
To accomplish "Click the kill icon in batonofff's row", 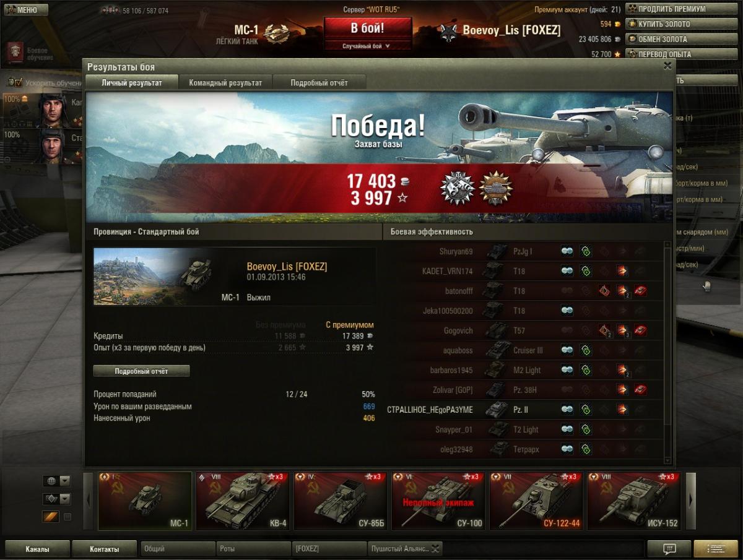I will point(640,291).
